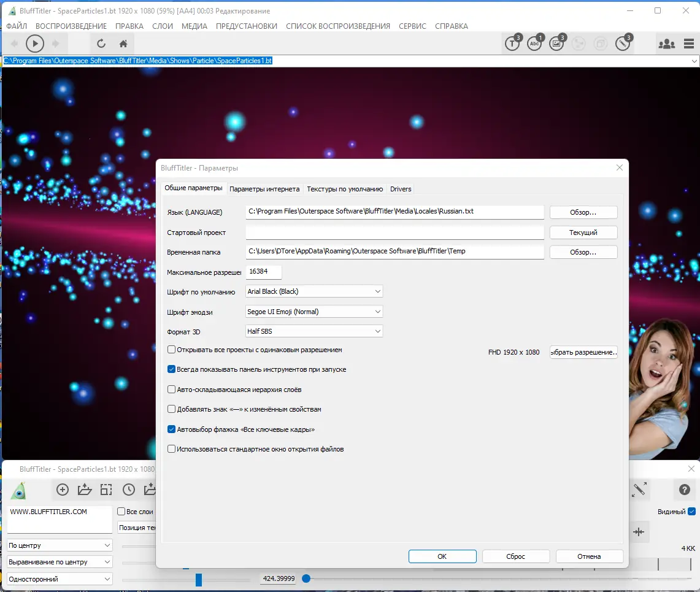Switch to Текстуры по умолчанию tab
Screen dimensions: 700x592
tap(345, 189)
